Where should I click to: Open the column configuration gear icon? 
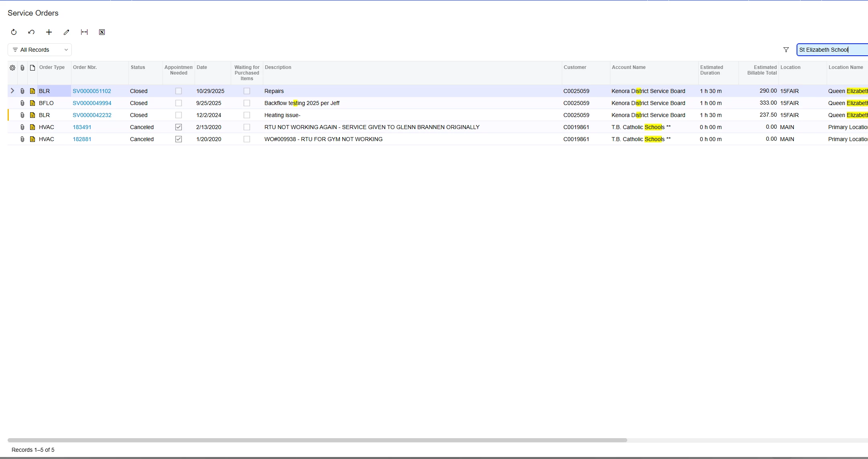point(12,68)
